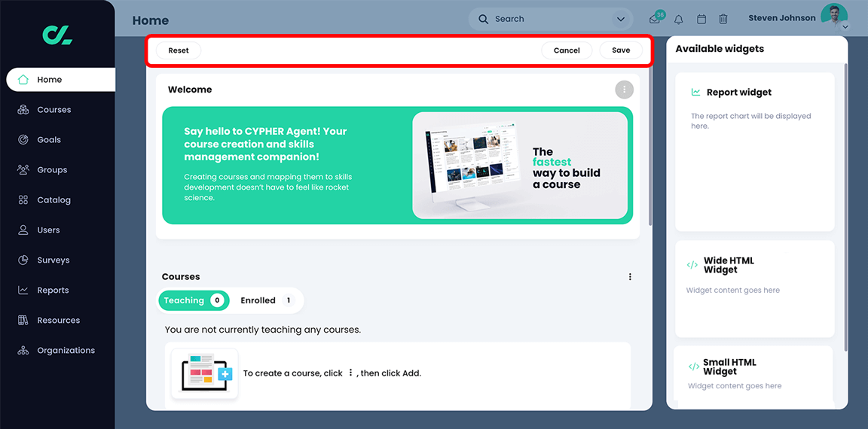Click the Available widgets panel scrollbar
Viewport: 868px width, 429px height.
845,207
